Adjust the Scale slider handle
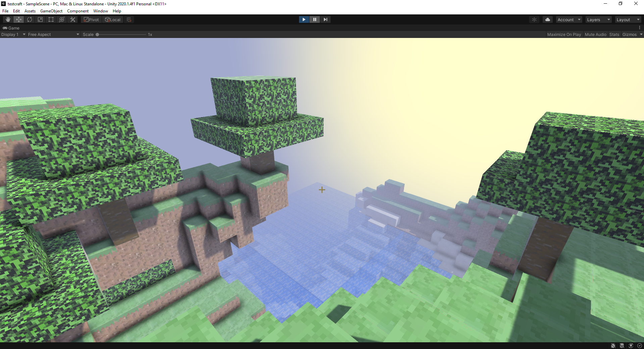Screen dimensions: 644x349 pos(97,34)
